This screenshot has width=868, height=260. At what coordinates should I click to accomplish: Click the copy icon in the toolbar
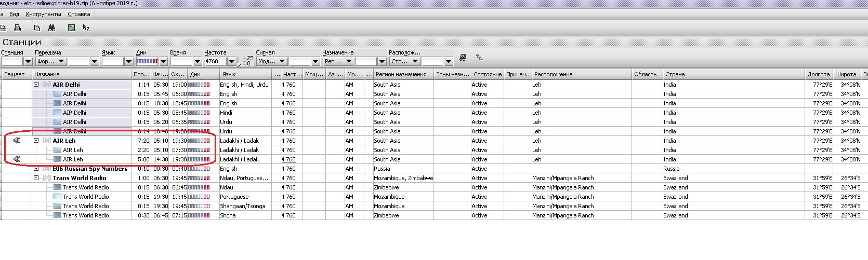click(37, 28)
